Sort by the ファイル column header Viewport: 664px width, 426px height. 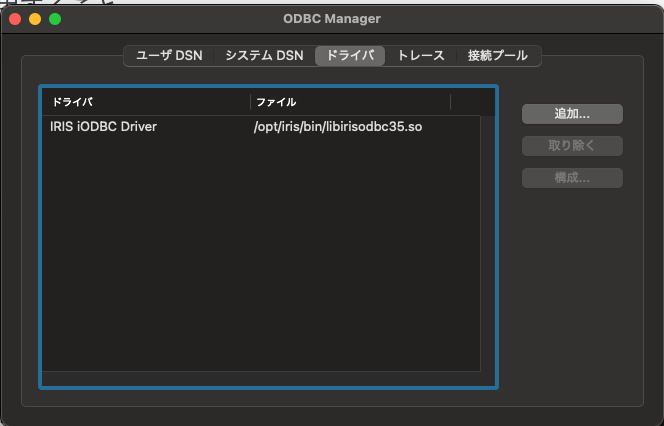point(350,102)
